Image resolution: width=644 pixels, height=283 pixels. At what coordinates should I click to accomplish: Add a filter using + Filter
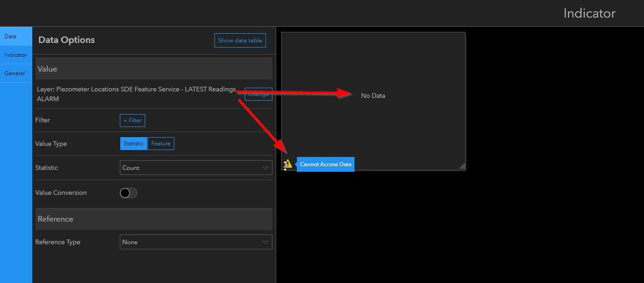132,120
